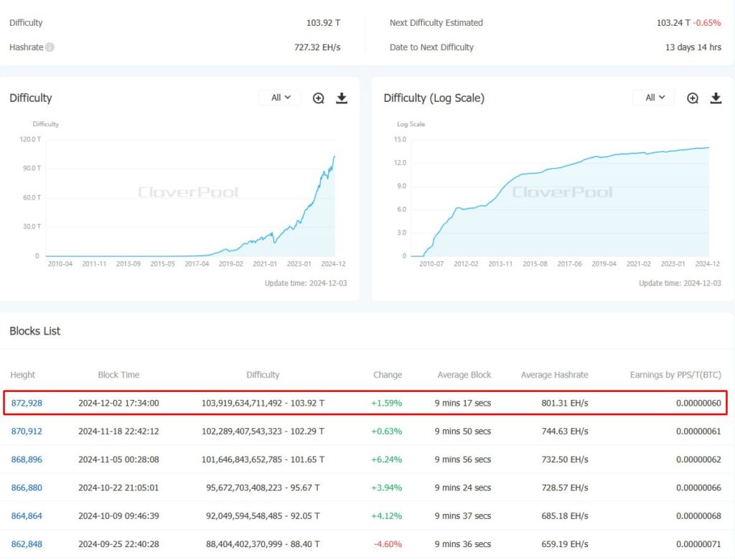Download the Difficulty chart data
The height and width of the screenshot is (560, 735).
pos(342,98)
